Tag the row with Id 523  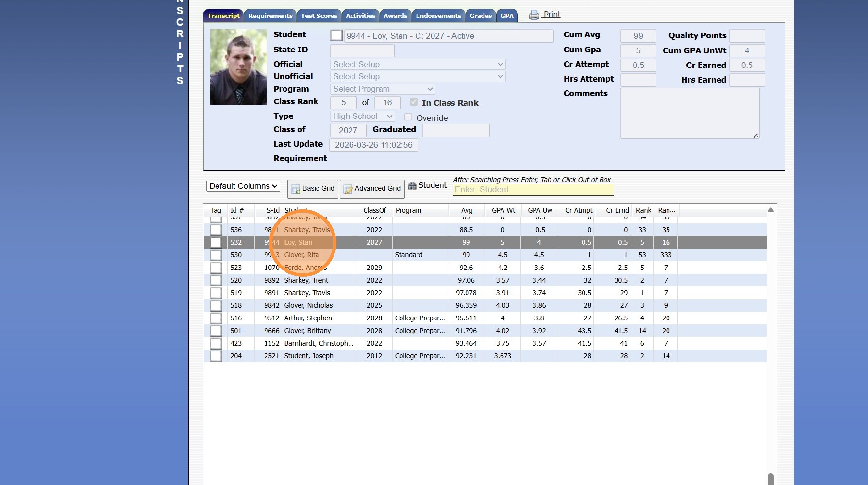click(x=216, y=268)
